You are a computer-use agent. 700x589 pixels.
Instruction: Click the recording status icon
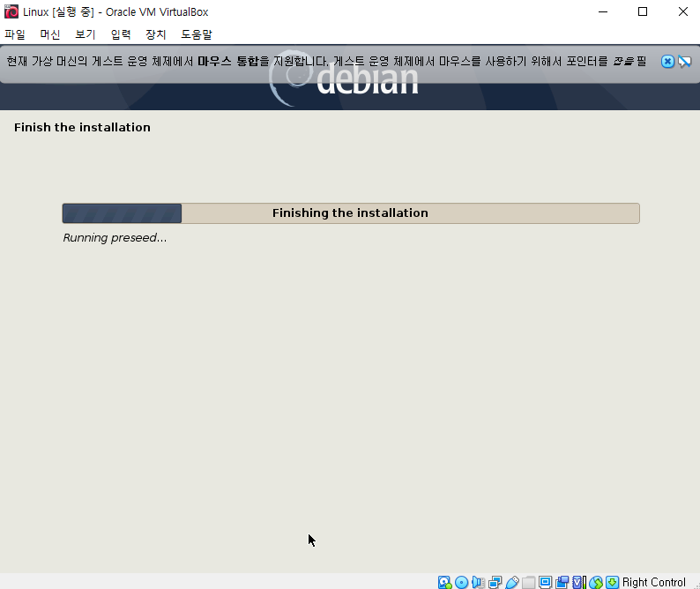point(562,582)
